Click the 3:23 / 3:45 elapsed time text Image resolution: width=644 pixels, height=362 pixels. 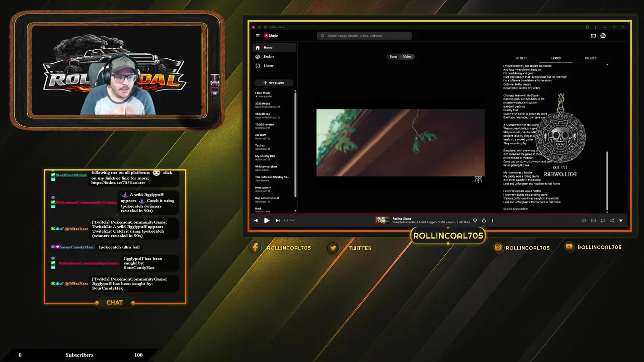pyautogui.click(x=289, y=220)
